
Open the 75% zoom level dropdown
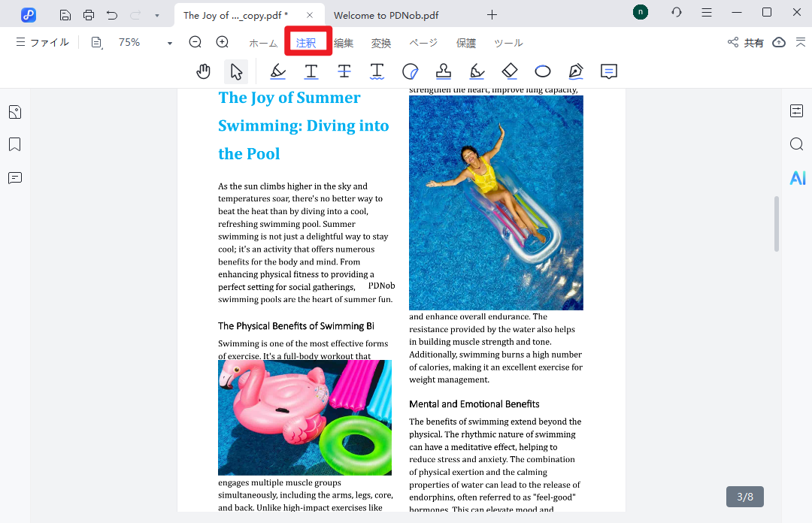click(169, 43)
